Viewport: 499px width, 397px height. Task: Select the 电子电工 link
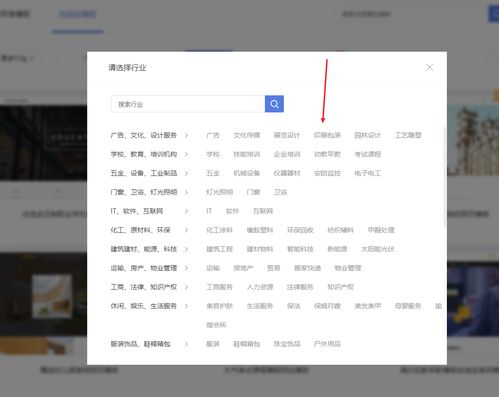367,173
